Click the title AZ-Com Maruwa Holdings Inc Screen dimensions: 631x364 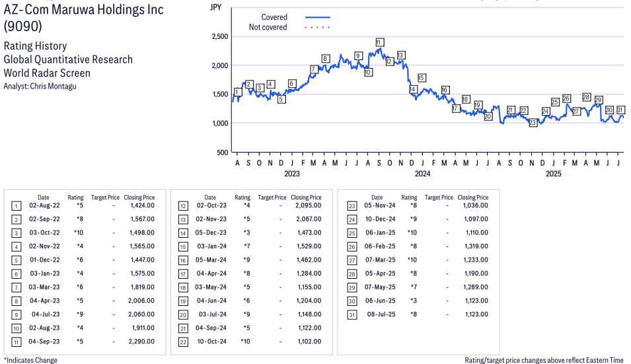84,10
